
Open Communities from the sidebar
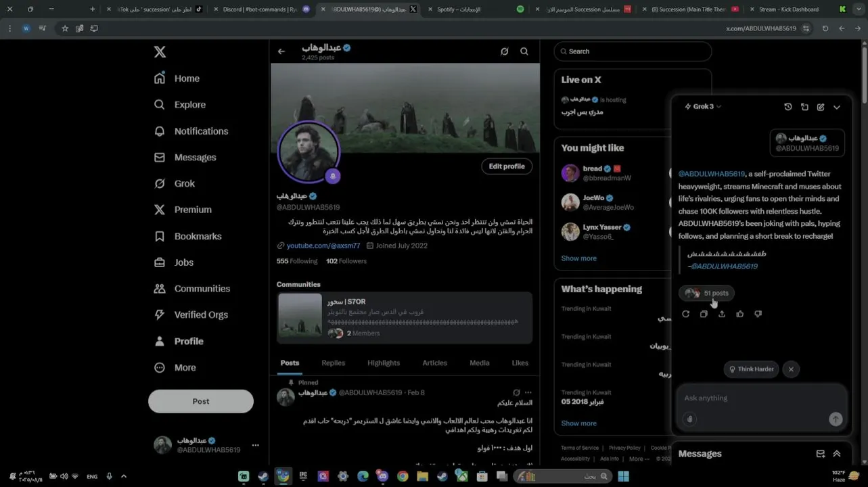click(191, 289)
